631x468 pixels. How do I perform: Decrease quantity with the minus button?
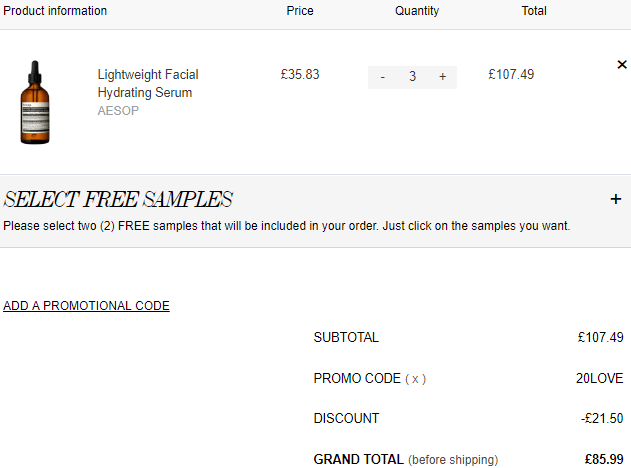(383, 76)
